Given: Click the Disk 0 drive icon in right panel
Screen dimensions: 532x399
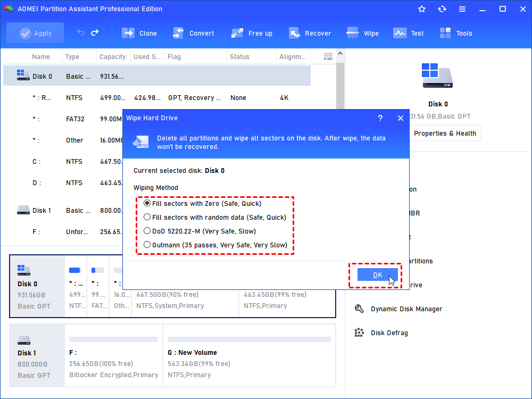Looking at the screenshot, I should coord(437,76).
